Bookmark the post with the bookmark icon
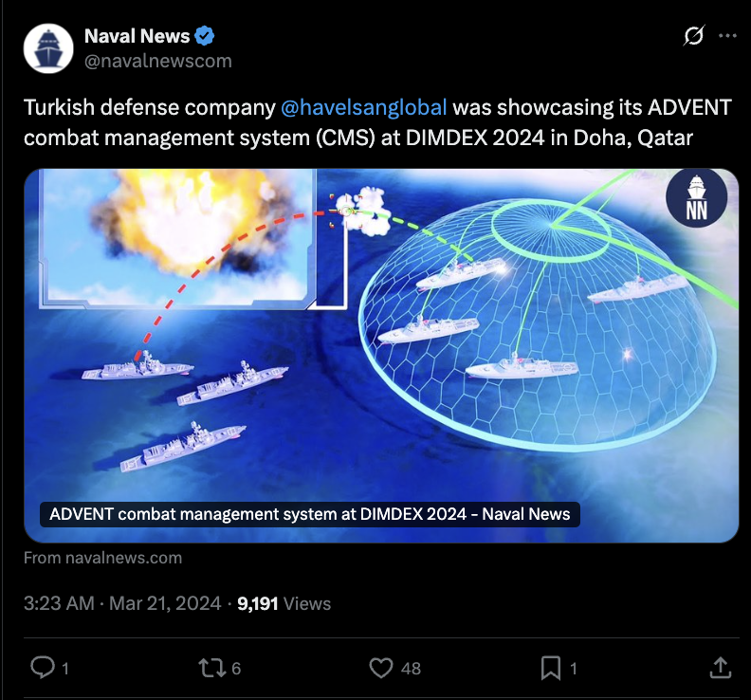The image size is (751, 700). click(551, 668)
